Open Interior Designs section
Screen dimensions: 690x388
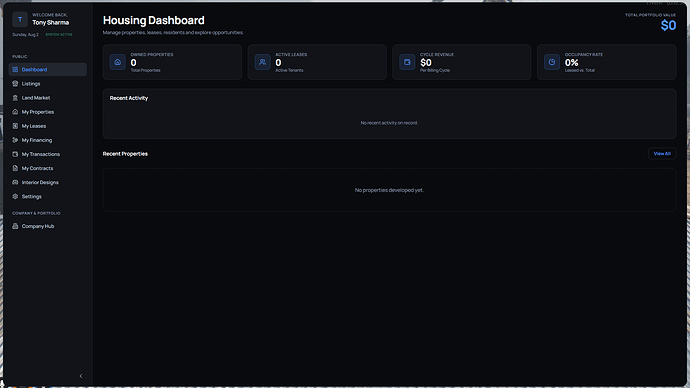coord(48,182)
